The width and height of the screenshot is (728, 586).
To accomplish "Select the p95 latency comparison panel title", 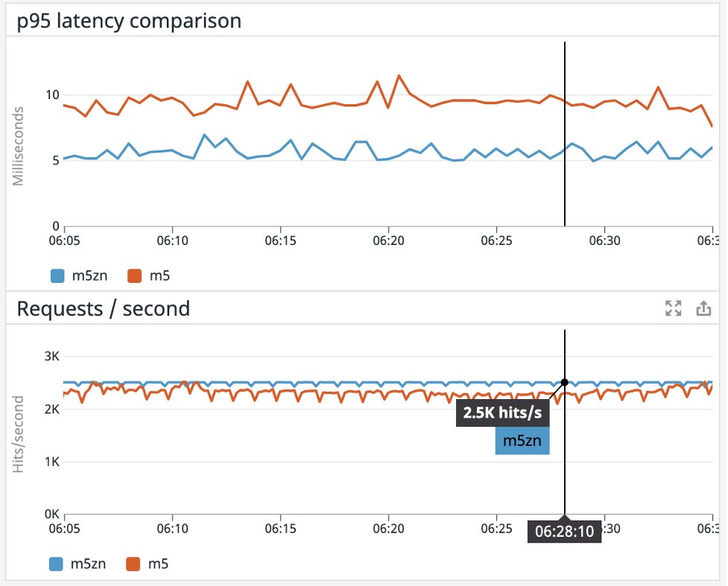I will click(x=128, y=21).
